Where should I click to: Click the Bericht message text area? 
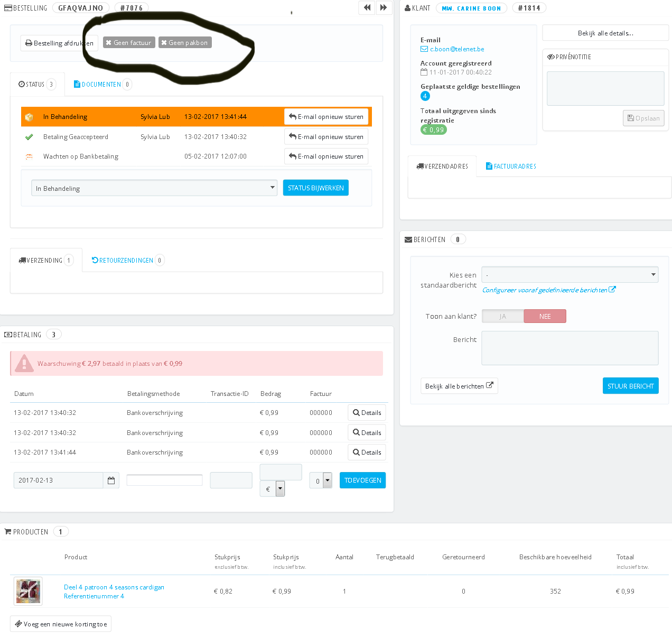pos(570,348)
